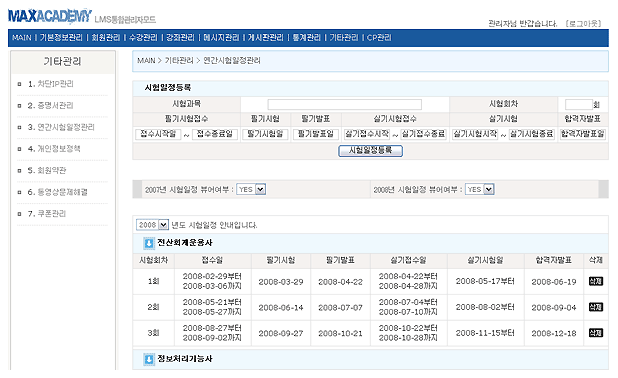Open the 통계관리 menu

307,37
